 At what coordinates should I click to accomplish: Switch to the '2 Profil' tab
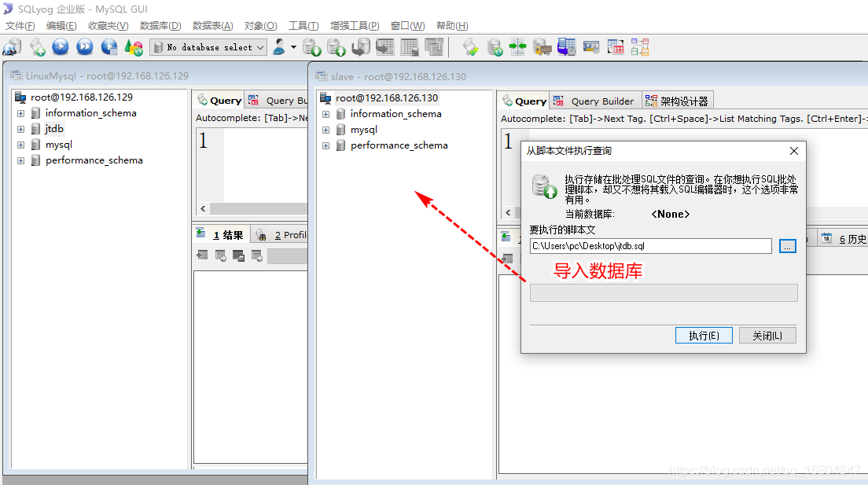[x=281, y=235]
